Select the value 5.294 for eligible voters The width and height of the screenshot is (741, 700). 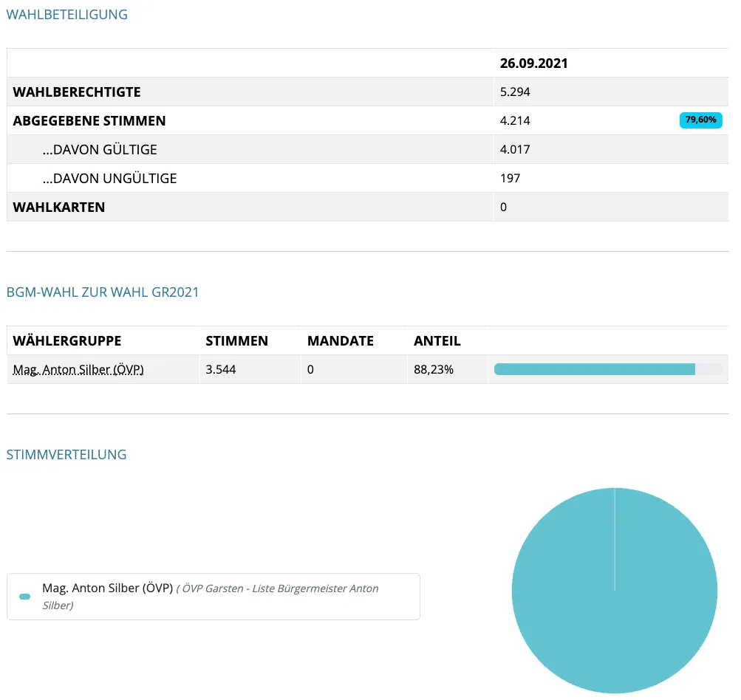(x=515, y=92)
